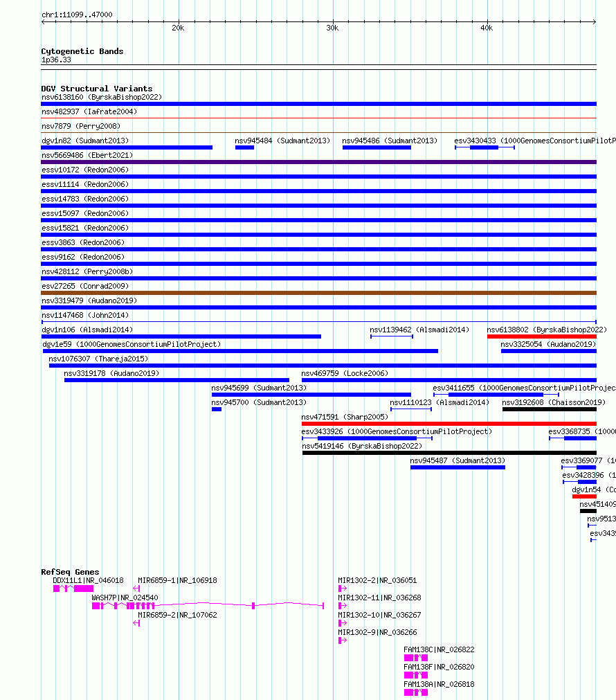The width and height of the screenshot is (616, 700).
Task: Select the nsv1110123 (Alsmadi2014) label
Action: [x=440, y=402]
